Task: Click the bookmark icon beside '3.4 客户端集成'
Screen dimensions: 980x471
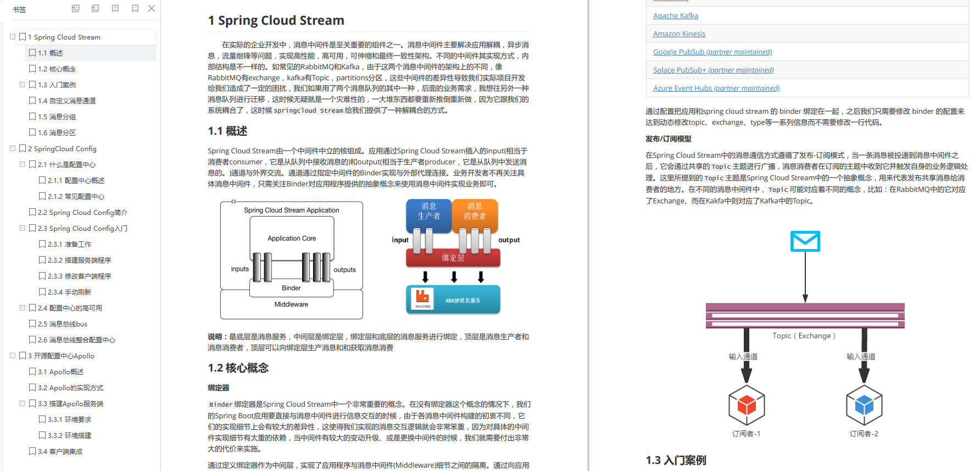Action: tap(32, 451)
